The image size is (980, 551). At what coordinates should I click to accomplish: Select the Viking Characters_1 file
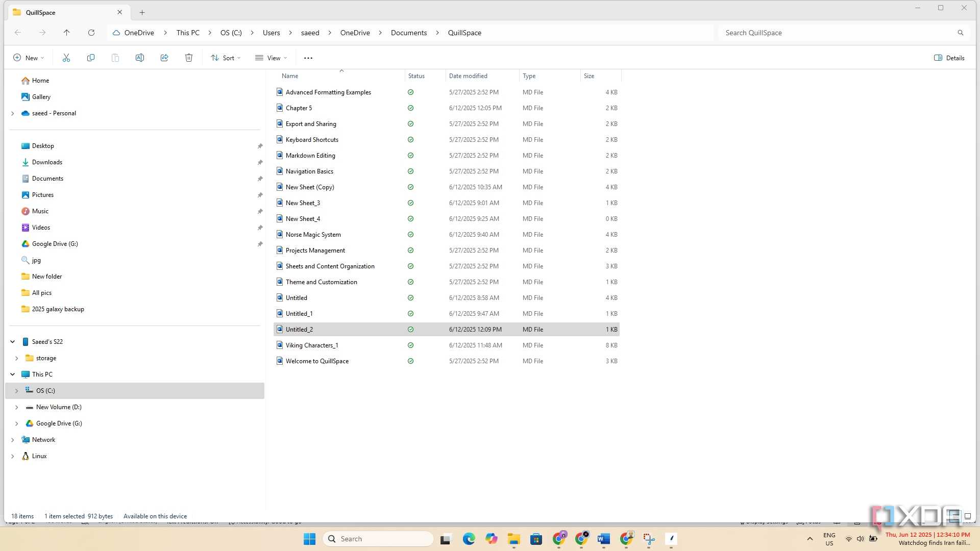click(x=447, y=345)
